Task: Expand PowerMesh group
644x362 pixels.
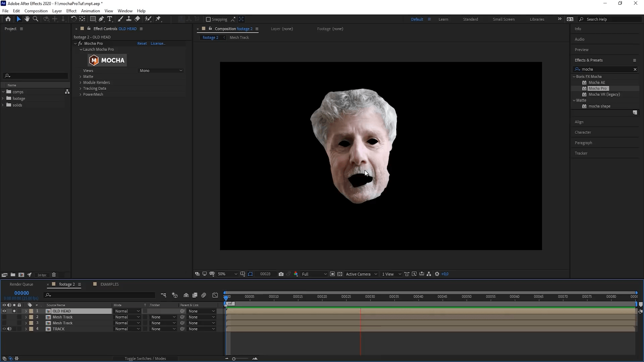Action: point(80,95)
